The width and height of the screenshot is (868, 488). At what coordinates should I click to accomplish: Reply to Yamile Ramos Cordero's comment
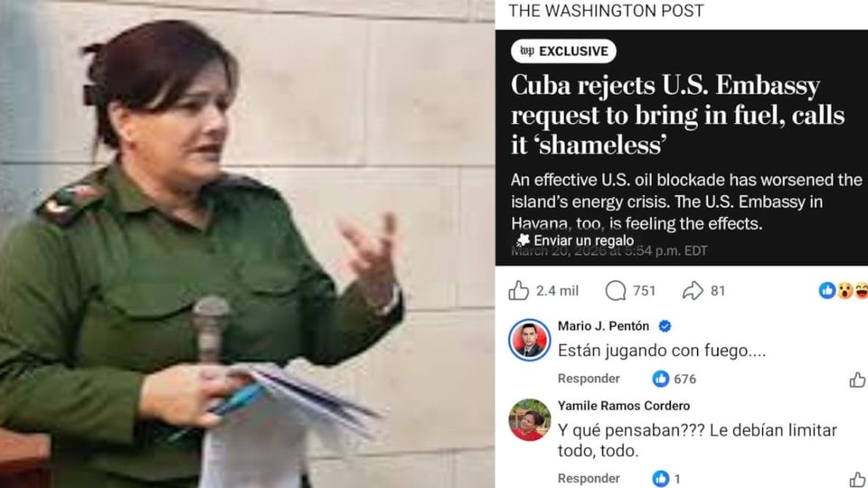coord(589,479)
